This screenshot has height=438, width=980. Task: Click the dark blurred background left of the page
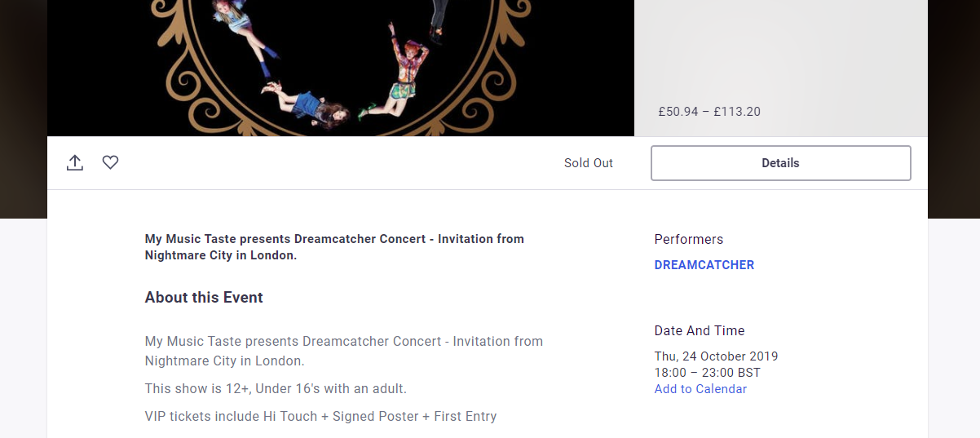(24, 109)
